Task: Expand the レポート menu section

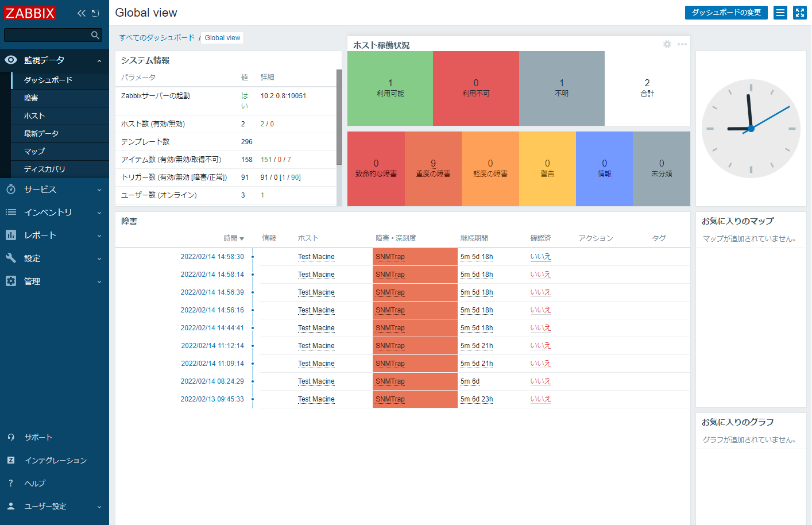Action: [99, 236]
